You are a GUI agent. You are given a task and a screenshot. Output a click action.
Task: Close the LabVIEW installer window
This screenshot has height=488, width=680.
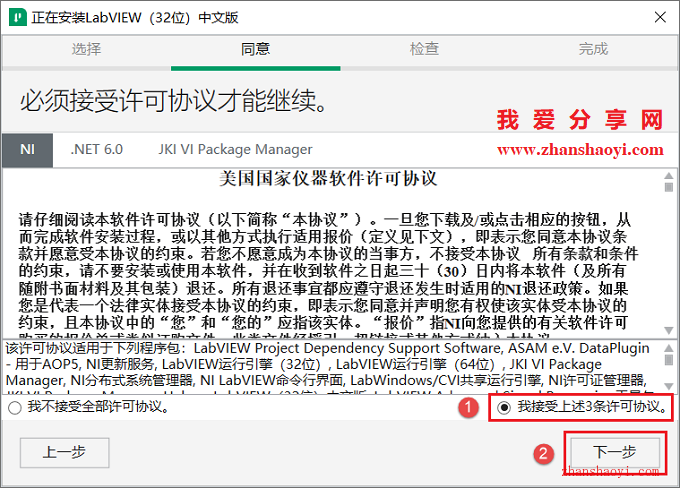(x=660, y=17)
